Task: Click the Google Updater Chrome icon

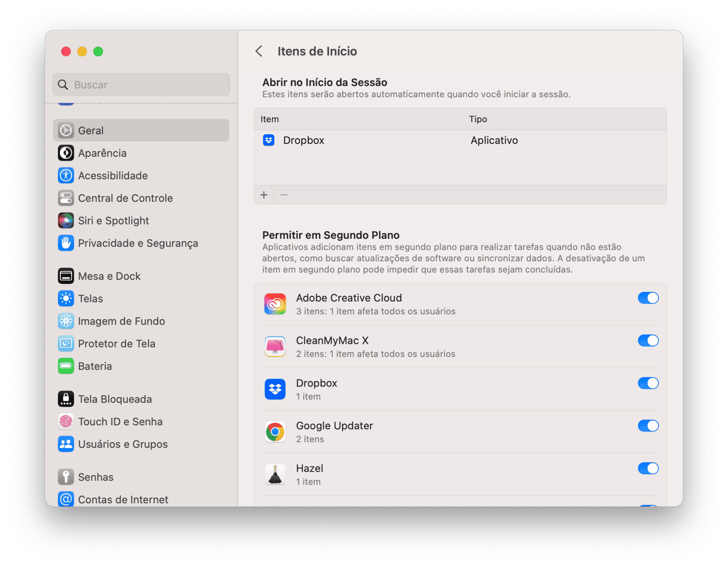Action: coord(275,432)
